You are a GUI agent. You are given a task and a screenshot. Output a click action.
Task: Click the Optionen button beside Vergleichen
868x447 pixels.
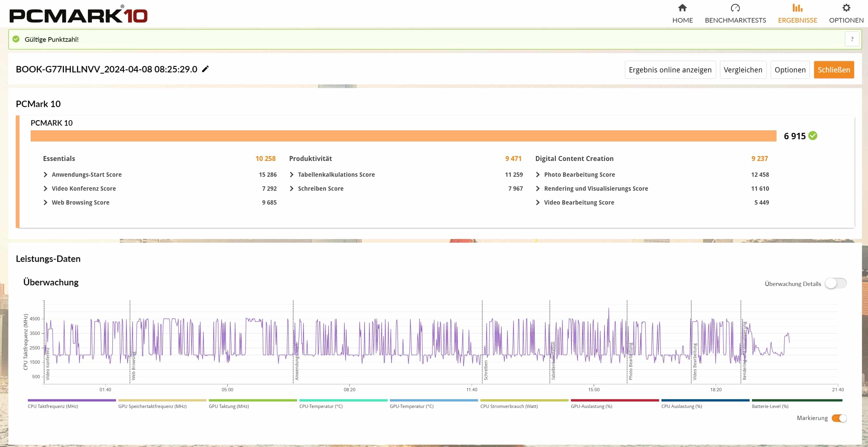coord(789,70)
